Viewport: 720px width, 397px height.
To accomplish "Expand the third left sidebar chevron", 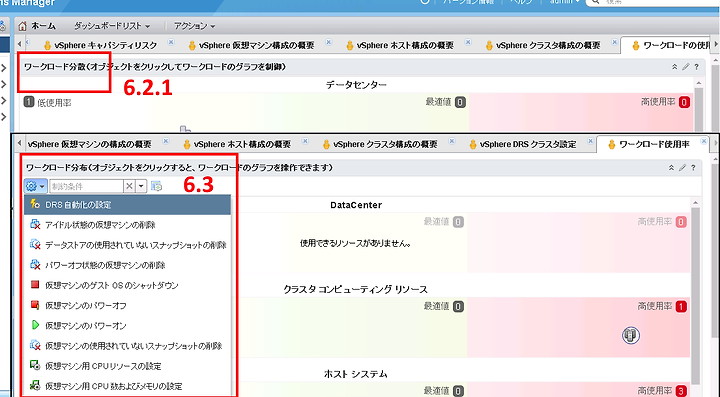I will tap(4, 101).
